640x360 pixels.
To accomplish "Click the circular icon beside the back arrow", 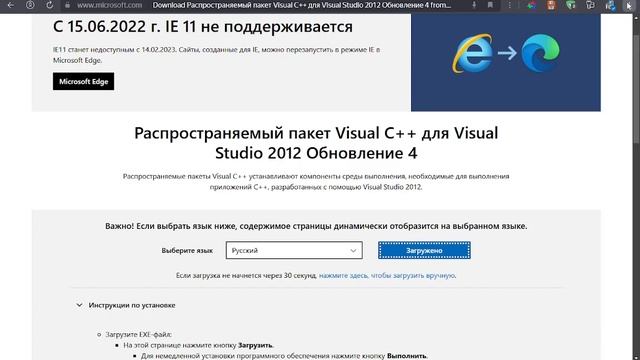I will 30,5.
